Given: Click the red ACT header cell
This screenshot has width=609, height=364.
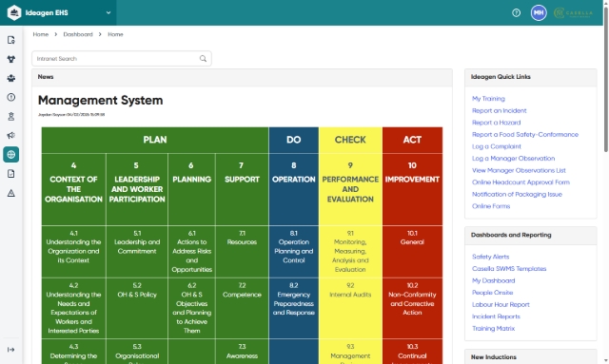Looking at the screenshot, I should point(412,140).
